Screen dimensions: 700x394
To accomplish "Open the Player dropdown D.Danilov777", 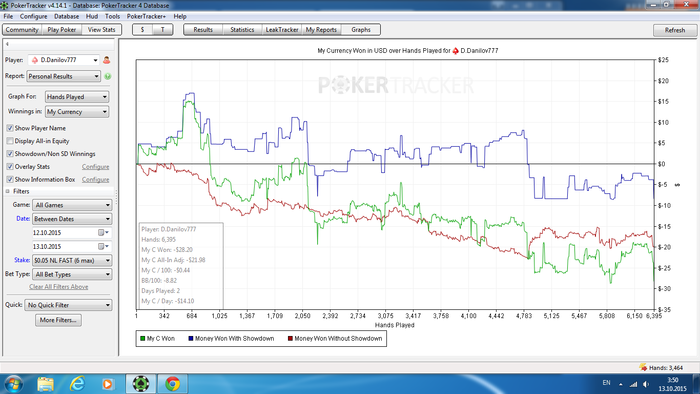I will 63,60.
